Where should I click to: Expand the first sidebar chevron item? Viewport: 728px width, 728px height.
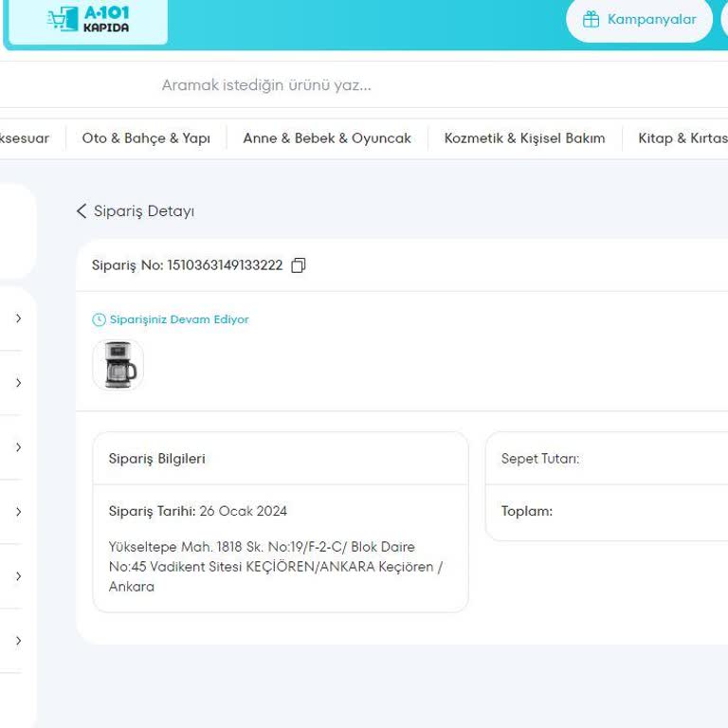18,318
